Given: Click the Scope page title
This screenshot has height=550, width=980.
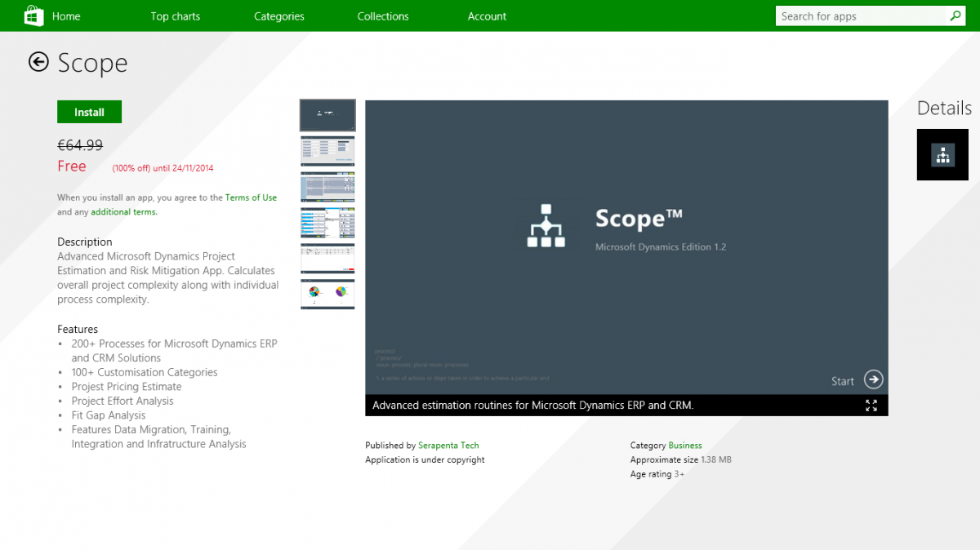Looking at the screenshot, I should 92,63.
